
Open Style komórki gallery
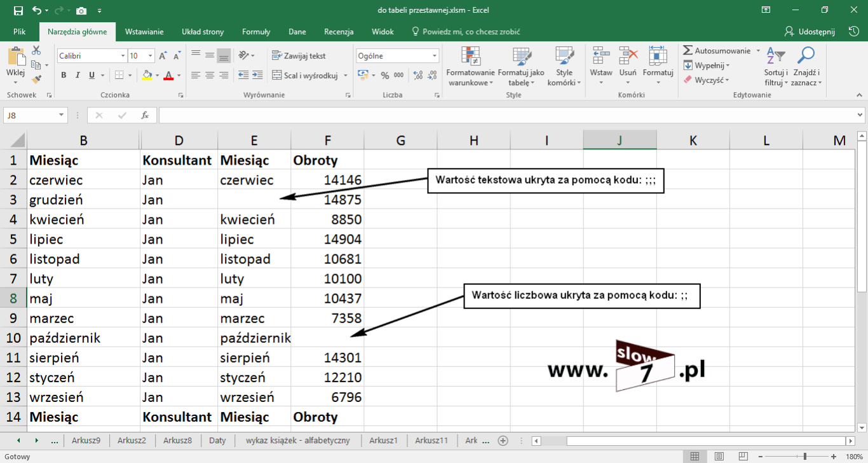pyautogui.click(x=564, y=67)
